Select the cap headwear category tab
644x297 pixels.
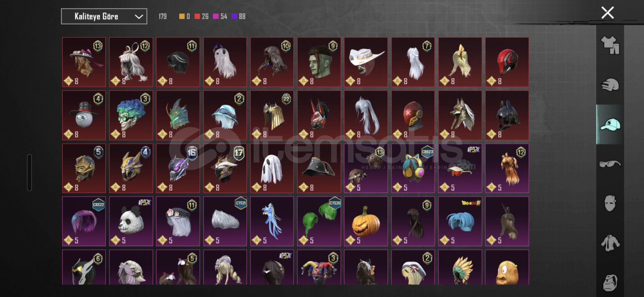click(610, 124)
